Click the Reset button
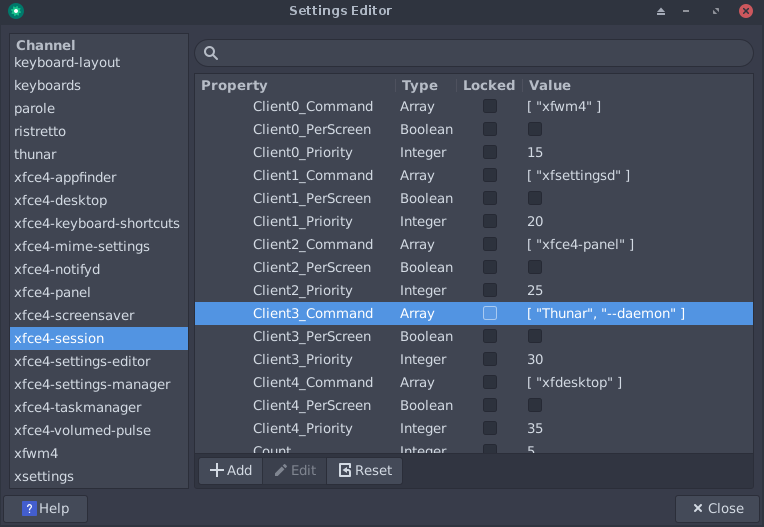 coord(364,470)
